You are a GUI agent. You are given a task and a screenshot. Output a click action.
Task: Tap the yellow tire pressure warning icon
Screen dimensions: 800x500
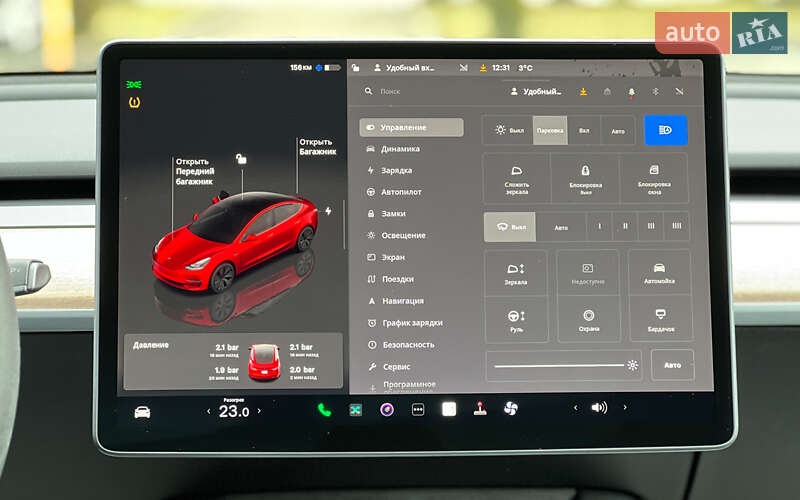tap(135, 103)
